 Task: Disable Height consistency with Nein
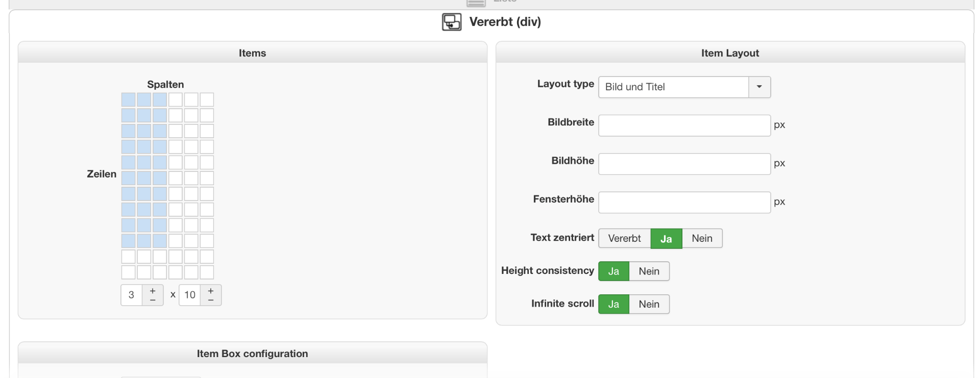[x=649, y=271]
